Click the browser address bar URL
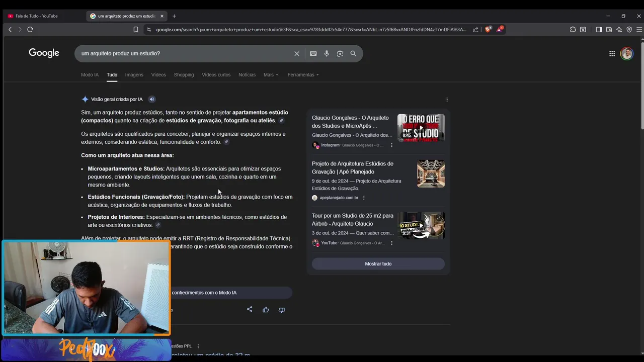 (311, 30)
